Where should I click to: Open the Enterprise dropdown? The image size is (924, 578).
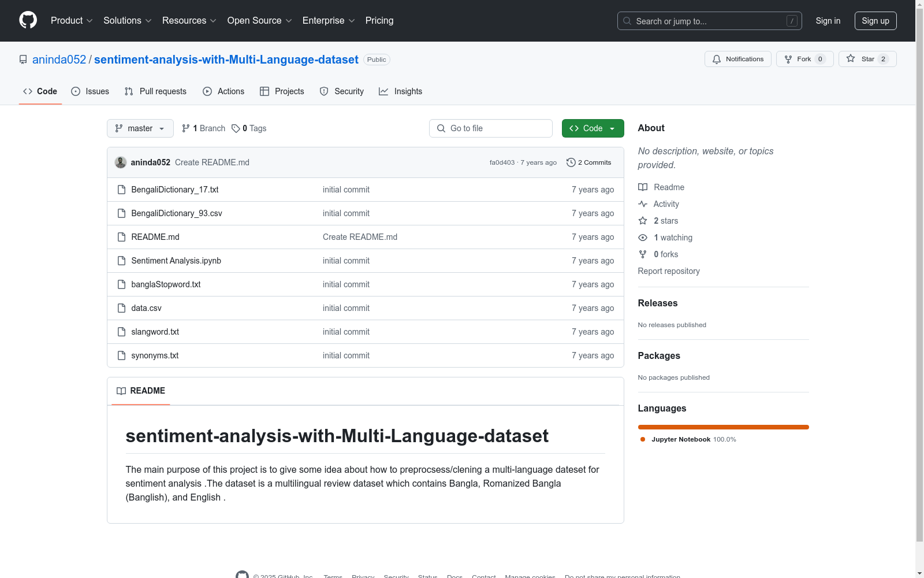pos(329,21)
